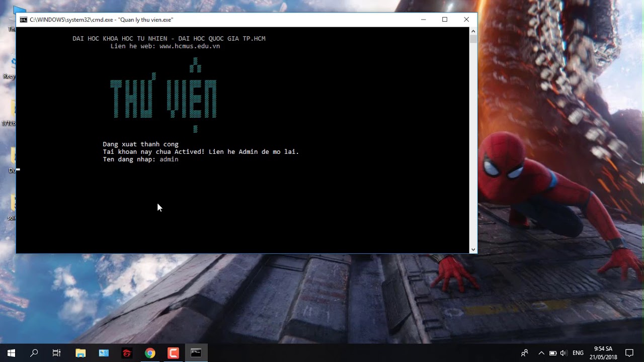The height and width of the screenshot is (362, 644).
Task: Open the Windows Start menu
Action: [x=11, y=353]
